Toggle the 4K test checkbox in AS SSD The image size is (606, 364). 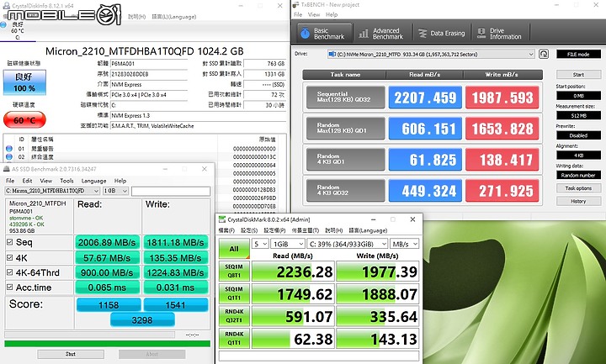tap(9, 257)
